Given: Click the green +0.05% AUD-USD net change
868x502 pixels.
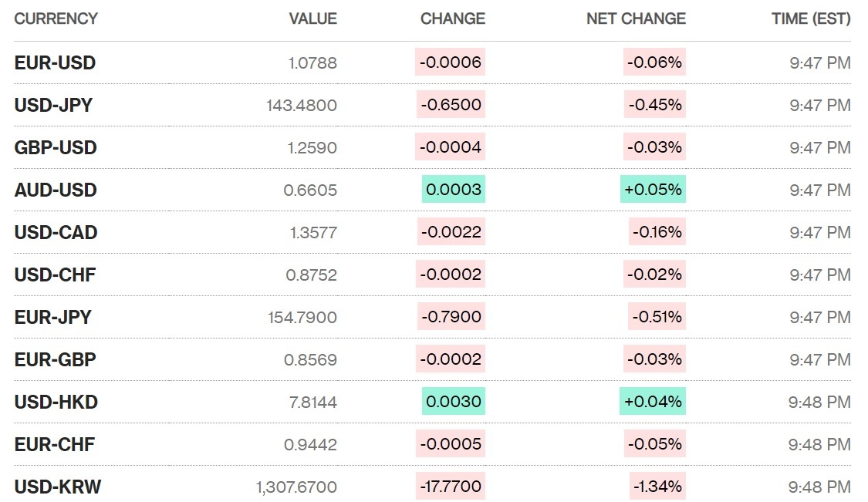Looking at the screenshot, I should 653,190.
